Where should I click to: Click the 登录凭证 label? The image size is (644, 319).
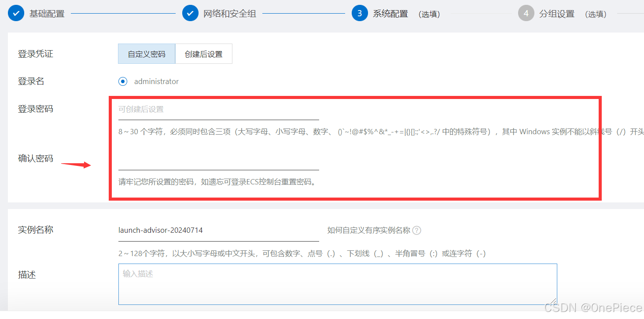tap(36, 54)
